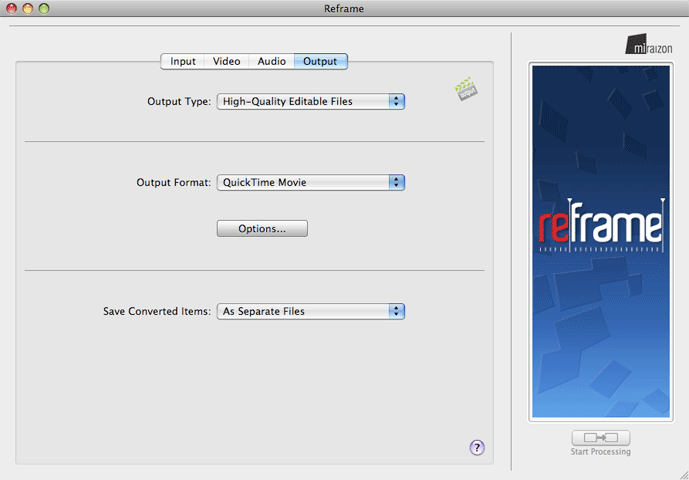Click the Save Converted Items label
The image size is (689, 480).
(157, 311)
